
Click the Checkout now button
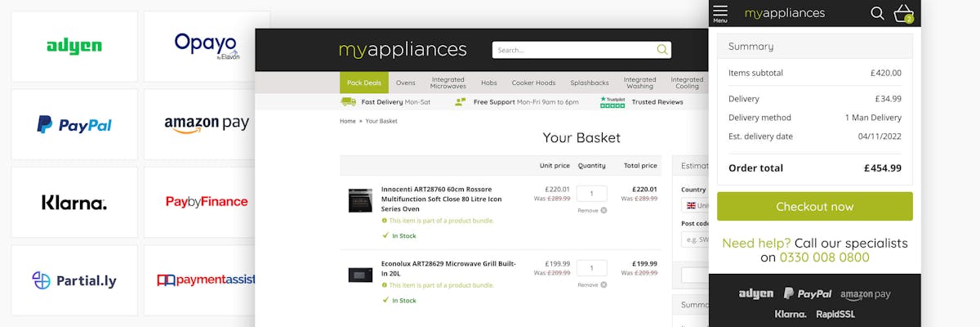coord(815,206)
